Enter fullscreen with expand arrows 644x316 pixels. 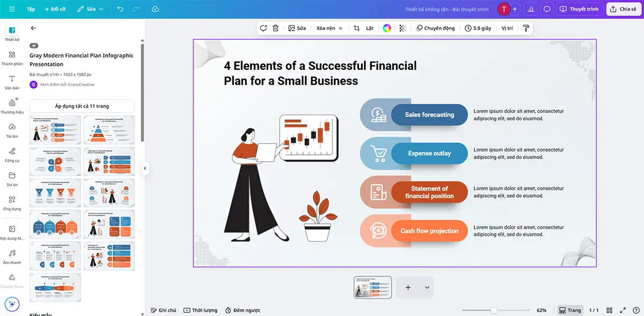(x=623, y=310)
